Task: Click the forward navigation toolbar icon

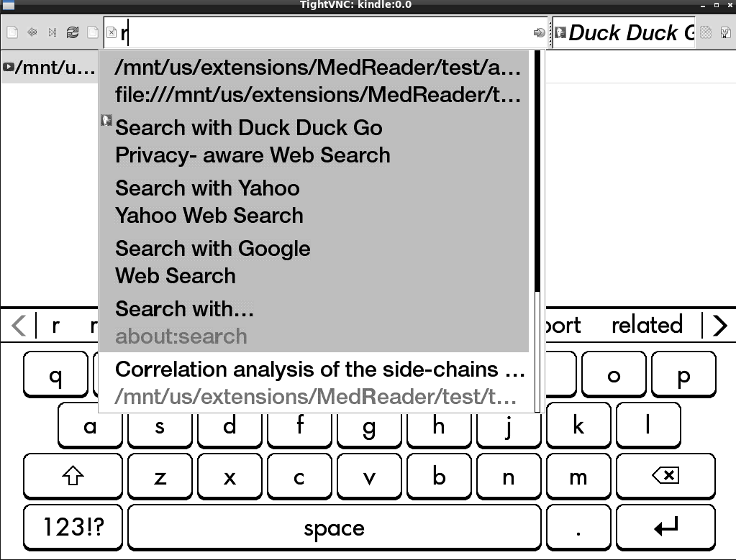Action: tap(52, 32)
